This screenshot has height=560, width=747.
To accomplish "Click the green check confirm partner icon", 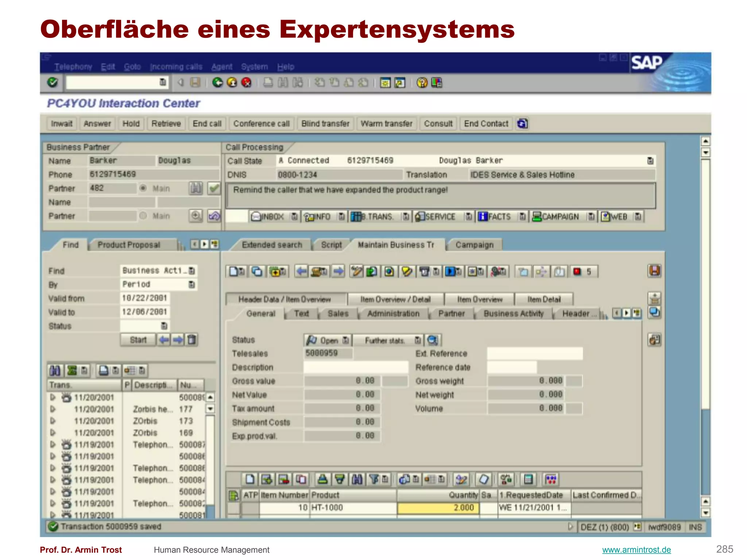I will pos(214,188).
